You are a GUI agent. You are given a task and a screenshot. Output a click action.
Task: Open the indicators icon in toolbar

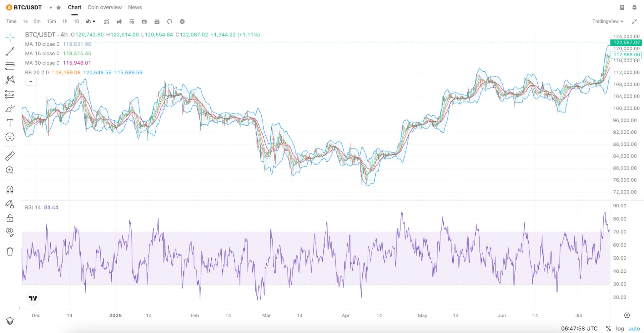point(106,21)
